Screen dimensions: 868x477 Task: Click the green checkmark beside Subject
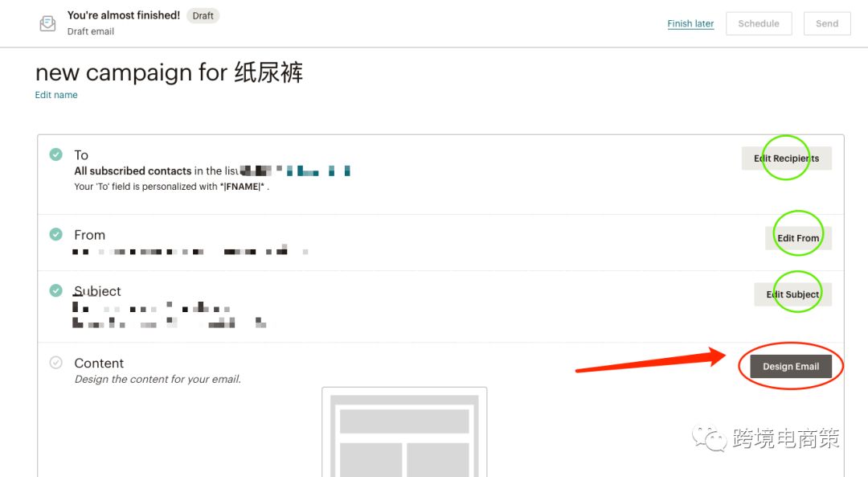56,290
